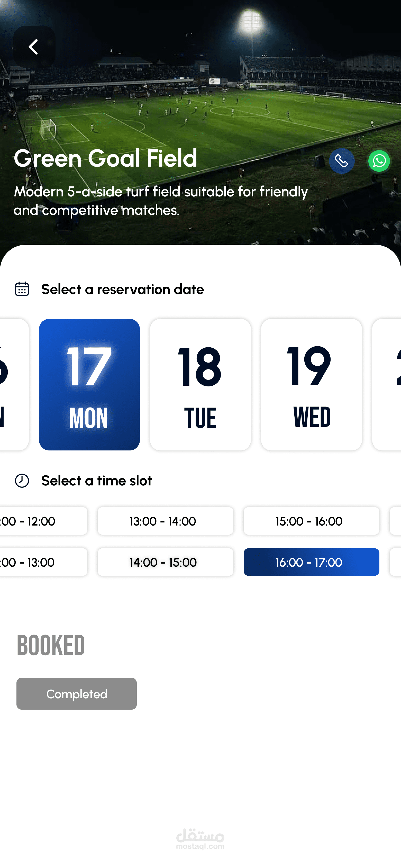Open WhatsApp contact icon

(379, 161)
